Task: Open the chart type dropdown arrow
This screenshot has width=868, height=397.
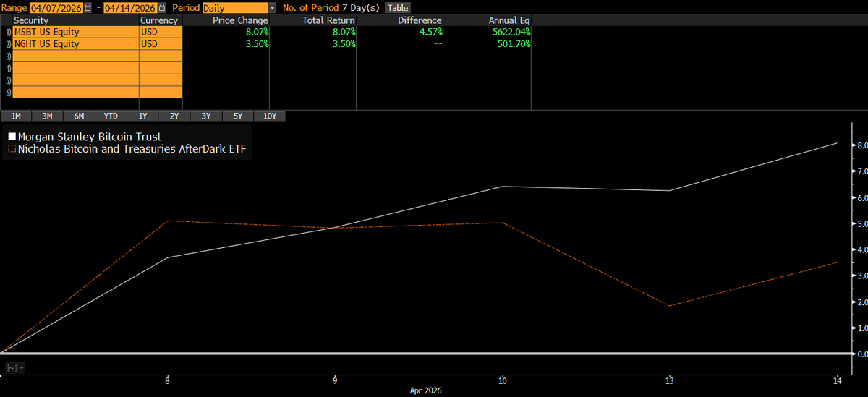Action: [x=22, y=368]
